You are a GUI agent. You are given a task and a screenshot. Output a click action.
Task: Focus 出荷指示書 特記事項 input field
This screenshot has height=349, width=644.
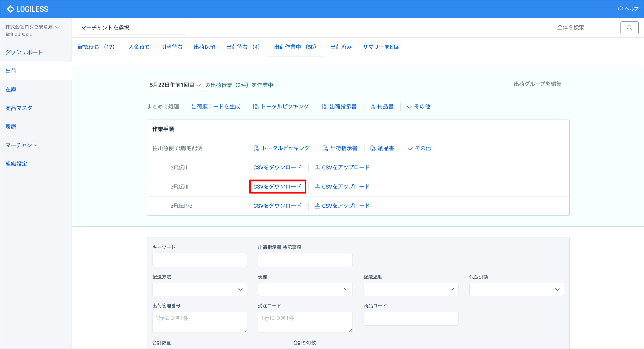[x=305, y=260]
